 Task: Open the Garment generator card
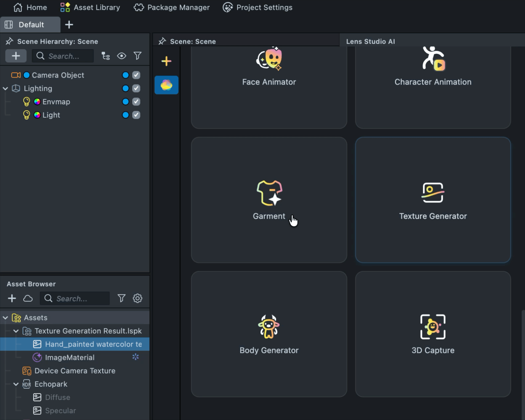point(269,200)
